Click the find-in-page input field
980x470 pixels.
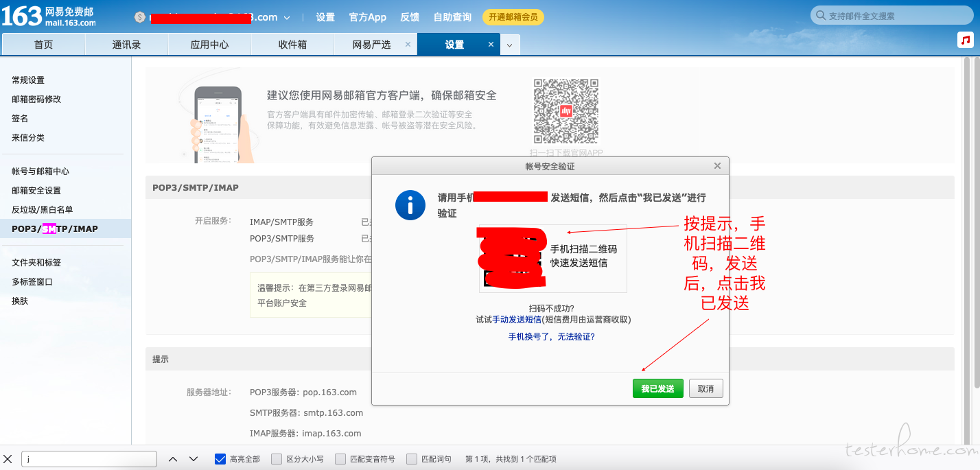click(x=89, y=459)
